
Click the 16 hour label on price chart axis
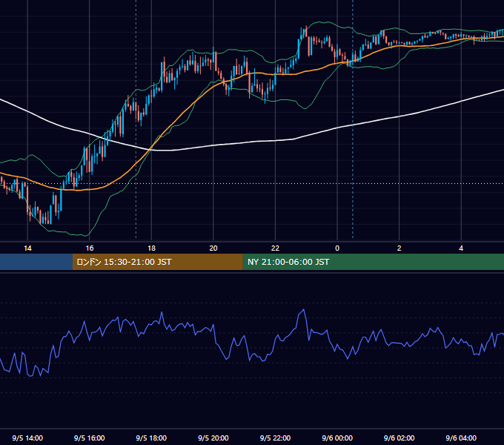tap(90, 248)
